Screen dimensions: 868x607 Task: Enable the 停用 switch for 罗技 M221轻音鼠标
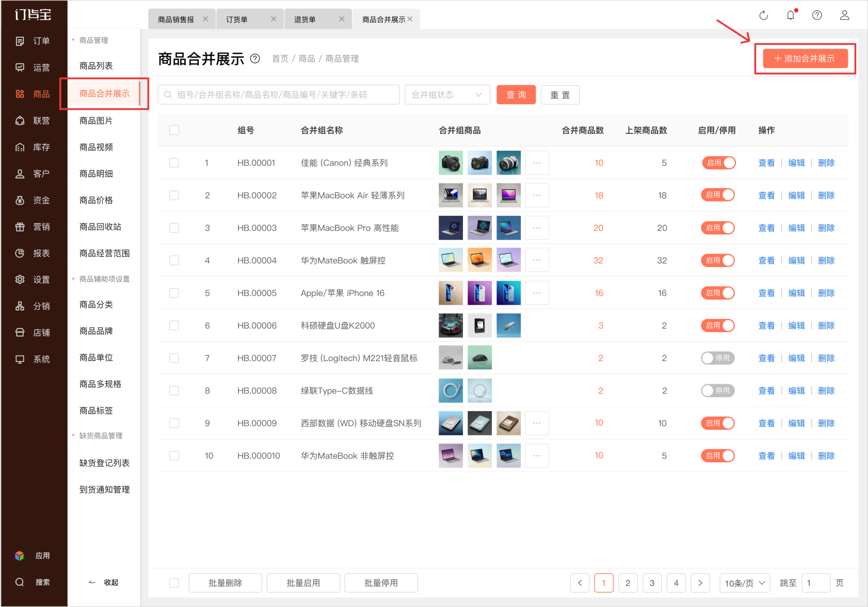pyautogui.click(x=718, y=358)
